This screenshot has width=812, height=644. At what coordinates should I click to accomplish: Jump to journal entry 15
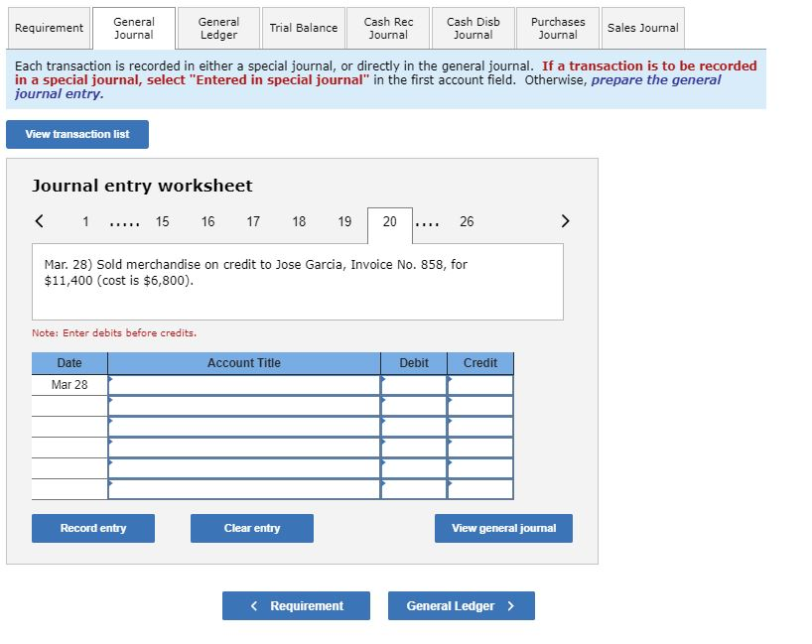pyautogui.click(x=162, y=221)
